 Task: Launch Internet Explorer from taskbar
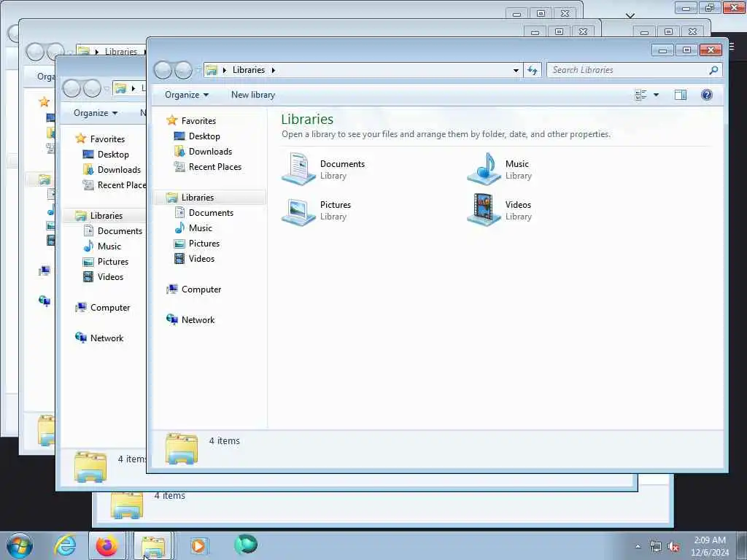tap(65, 545)
